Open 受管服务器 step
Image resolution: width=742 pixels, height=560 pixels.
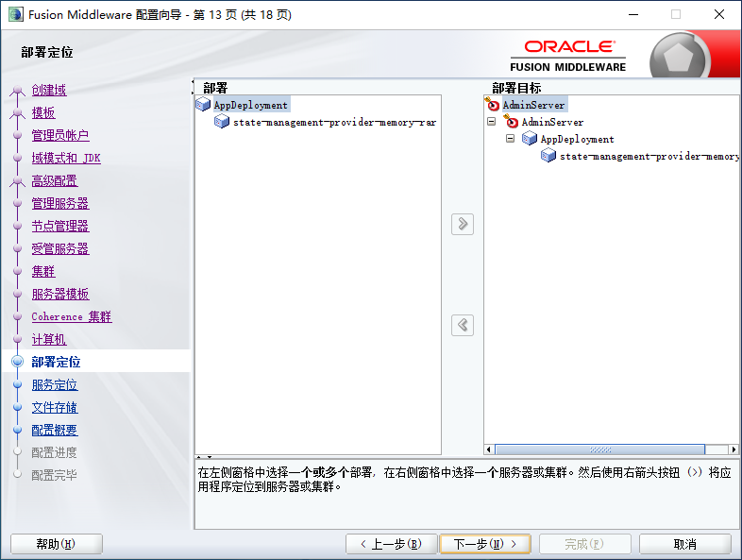pos(60,249)
